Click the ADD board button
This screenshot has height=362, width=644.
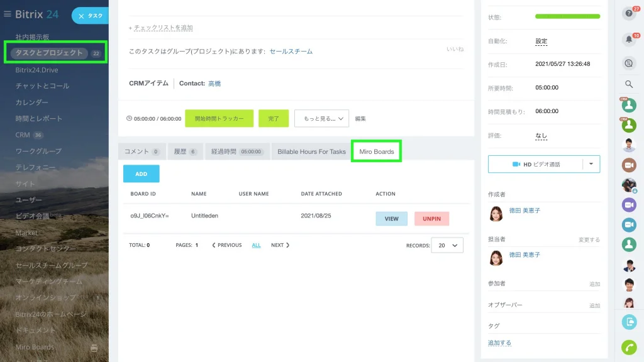(x=142, y=173)
